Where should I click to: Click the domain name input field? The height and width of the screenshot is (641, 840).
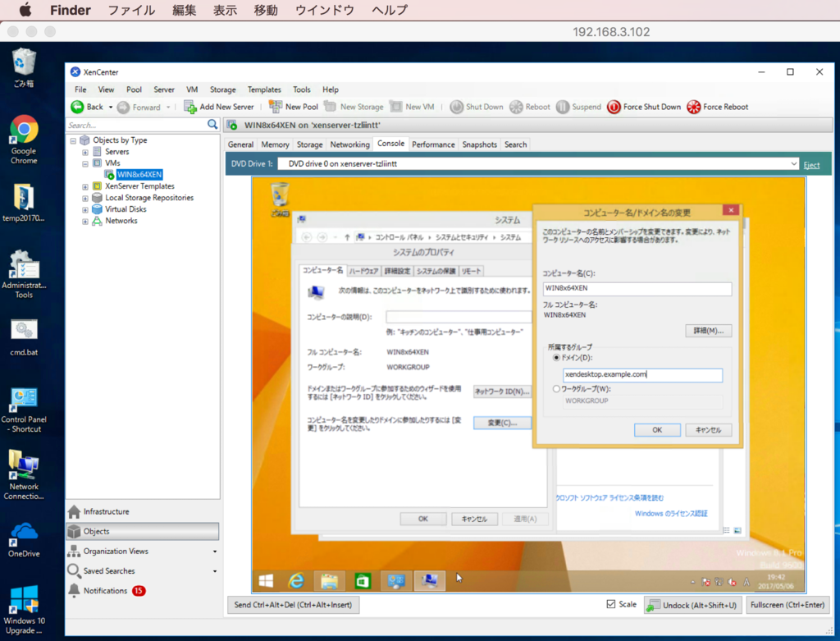click(642, 374)
